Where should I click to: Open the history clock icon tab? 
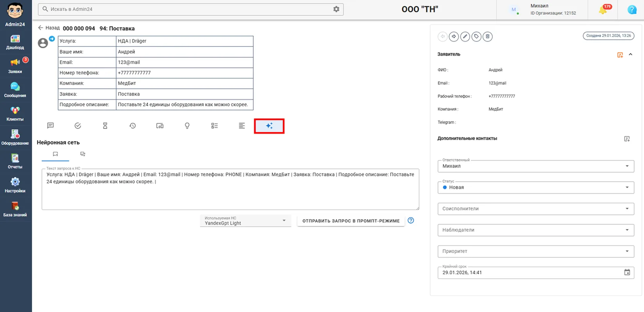point(133,125)
